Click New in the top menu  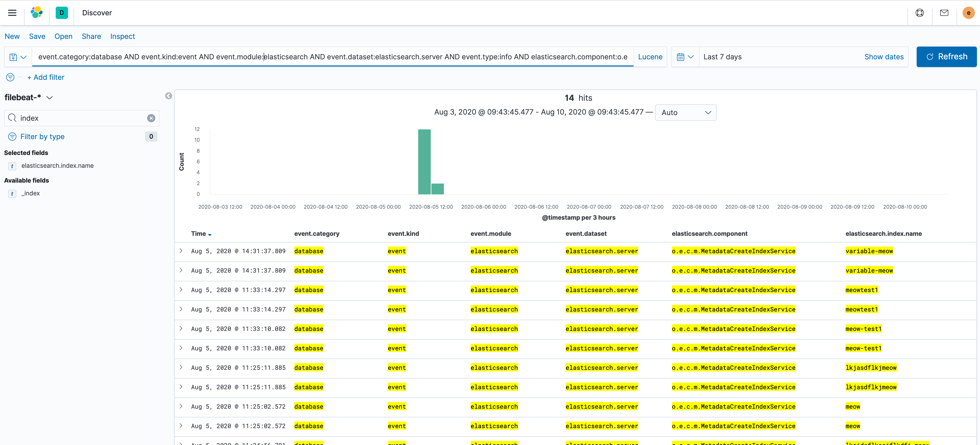coord(12,36)
